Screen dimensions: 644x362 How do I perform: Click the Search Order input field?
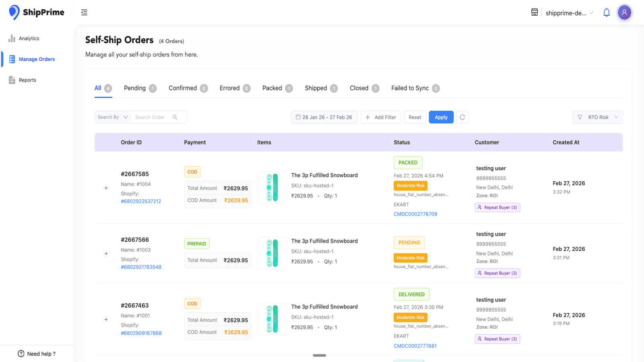tap(151, 117)
